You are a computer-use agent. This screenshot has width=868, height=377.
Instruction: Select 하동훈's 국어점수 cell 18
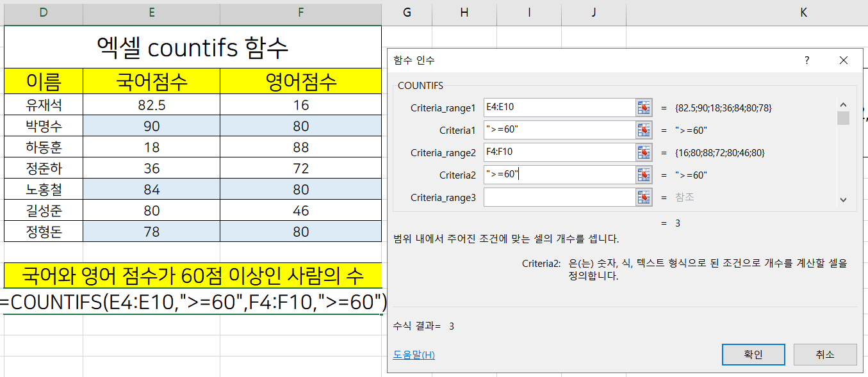152,147
